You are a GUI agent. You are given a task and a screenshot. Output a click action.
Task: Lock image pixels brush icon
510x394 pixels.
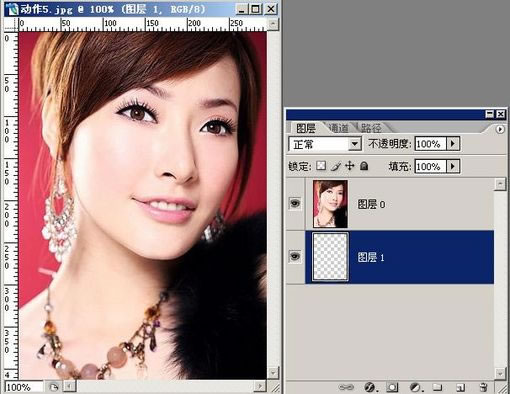[x=336, y=166]
